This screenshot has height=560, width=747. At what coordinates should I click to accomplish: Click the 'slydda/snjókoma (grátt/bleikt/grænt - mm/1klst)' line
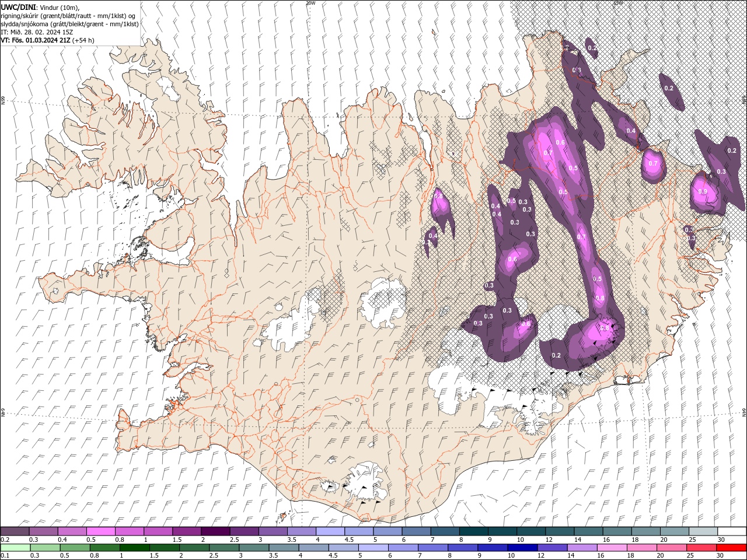pos(69,24)
